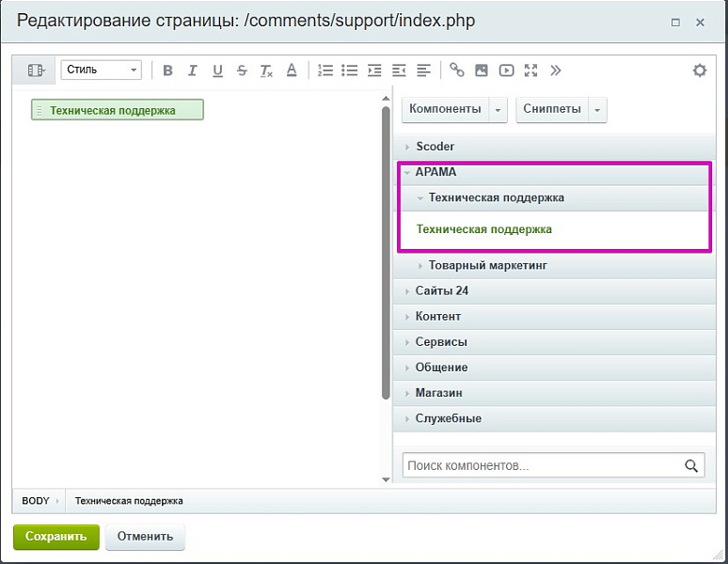Image resolution: width=728 pixels, height=564 pixels.
Task: Open the text color picker
Action: 292,70
